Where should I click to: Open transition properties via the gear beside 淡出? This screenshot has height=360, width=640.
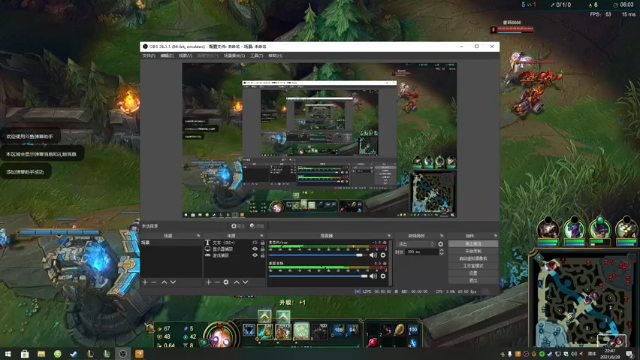pos(440,244)
